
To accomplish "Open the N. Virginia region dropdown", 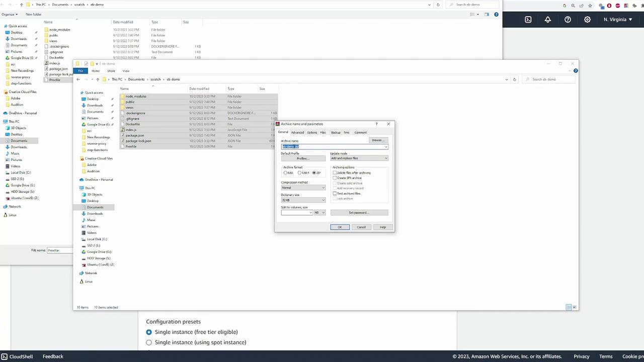I will point(618,20).
